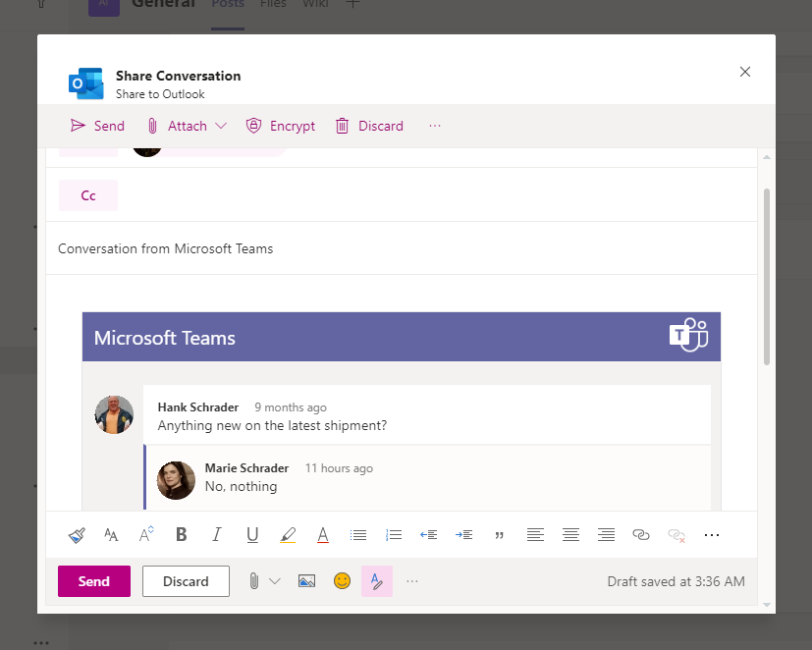The height and width of the screenshot is (650, 812).
Task: Click the '9 months ago' timestamp
Action: tap(291, 407)
